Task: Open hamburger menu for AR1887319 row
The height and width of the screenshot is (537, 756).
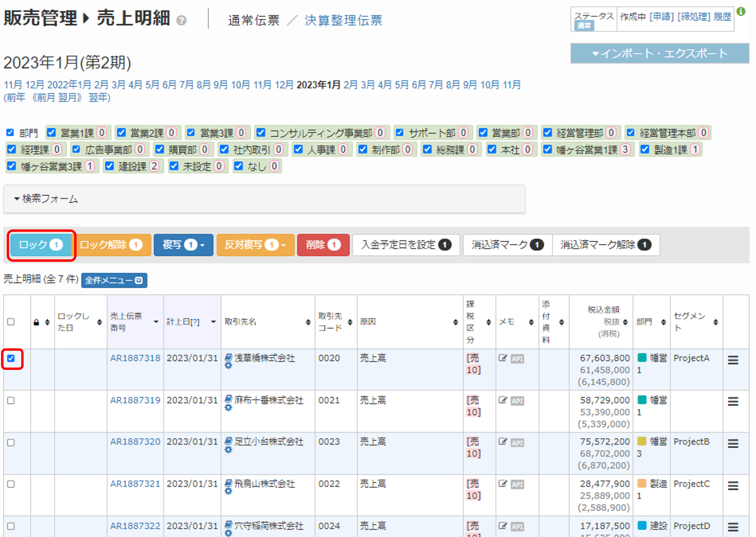Action: click(733, 401)
